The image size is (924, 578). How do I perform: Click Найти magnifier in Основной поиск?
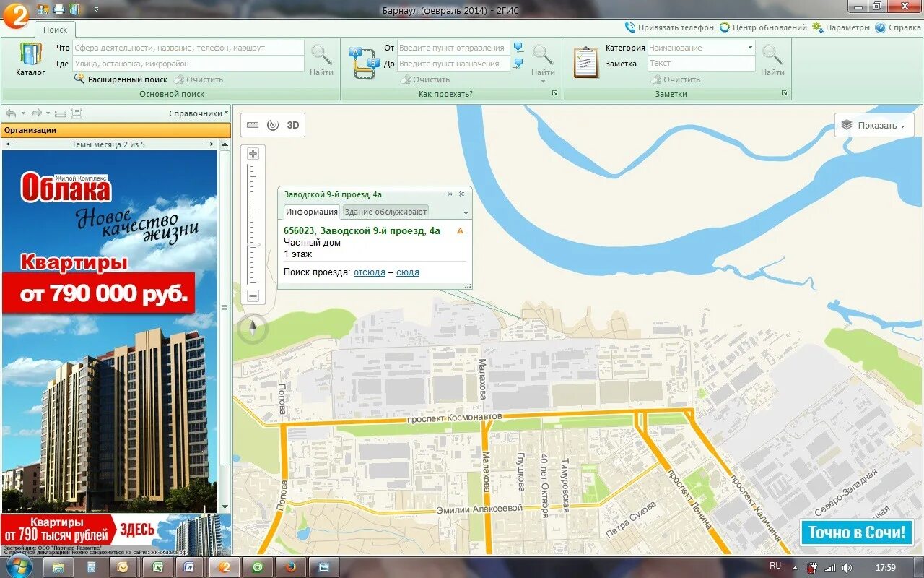coord(321,60)
